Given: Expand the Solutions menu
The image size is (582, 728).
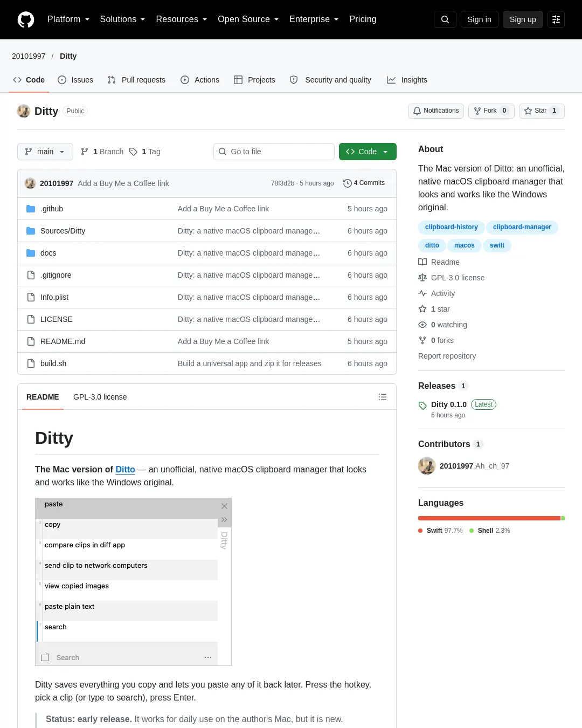Looking at the screenshot, I should (122, 19).
